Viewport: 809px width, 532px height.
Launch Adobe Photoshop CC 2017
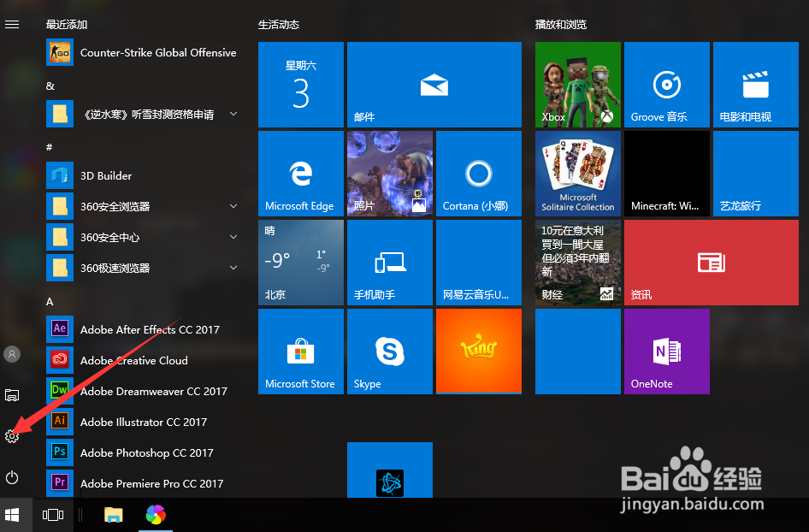(142, 453)
